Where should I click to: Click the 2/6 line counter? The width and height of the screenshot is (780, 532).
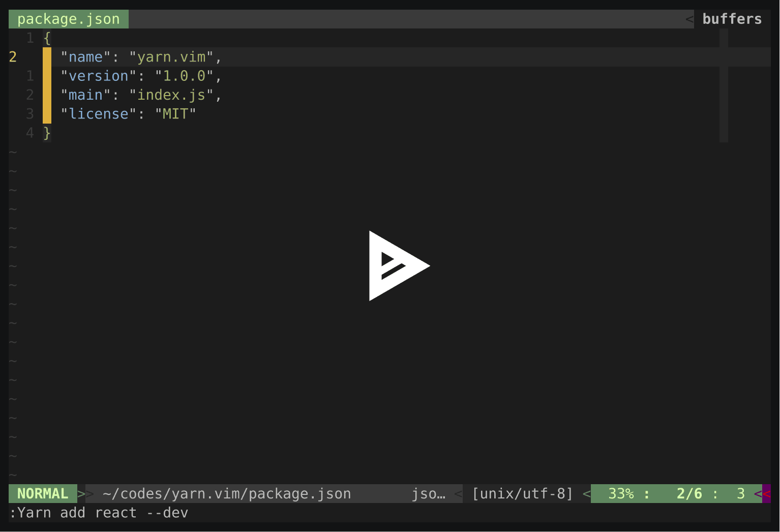[x=689, y=493]
